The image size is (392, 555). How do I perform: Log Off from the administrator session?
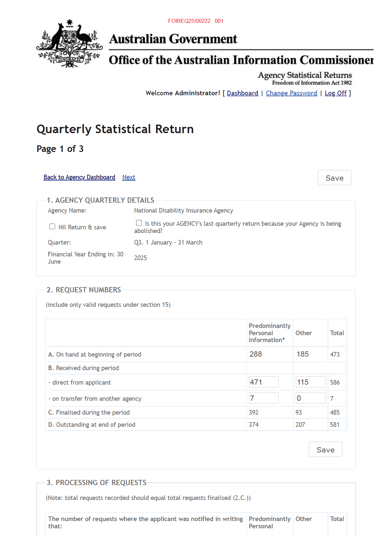pyautogui.click(x=336, y=93)
